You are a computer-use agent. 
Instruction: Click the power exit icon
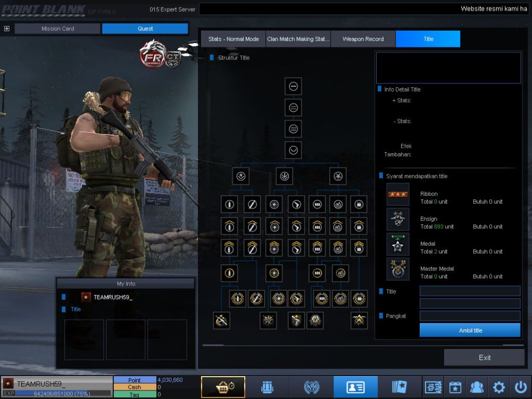[521, 387]
